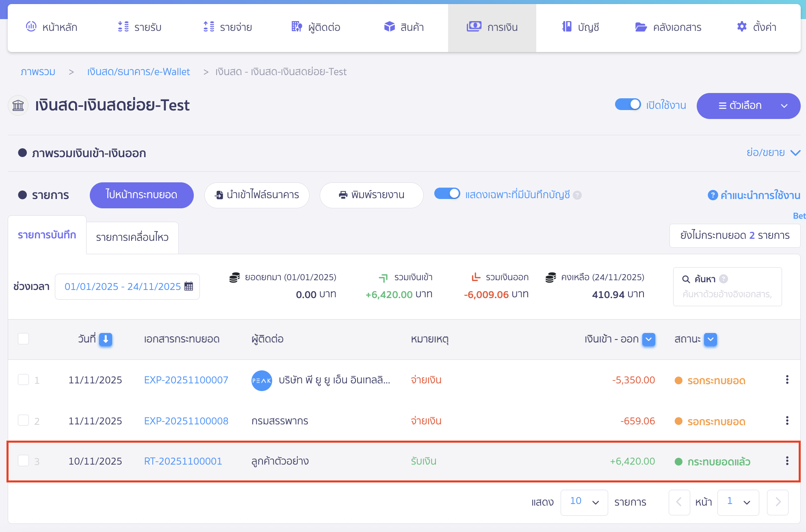The image size is (806, 532).
Task: Click PEAK avatar icon in first row
Action: [262, 381]
